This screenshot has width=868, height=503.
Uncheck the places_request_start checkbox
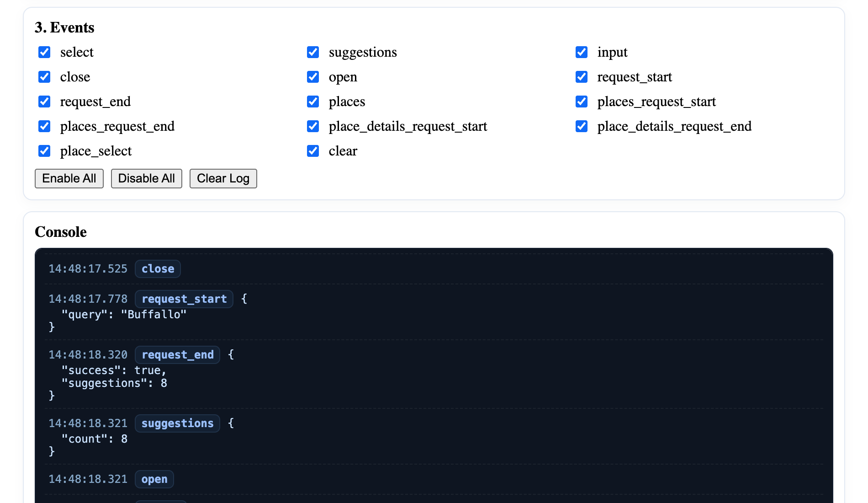582,102
